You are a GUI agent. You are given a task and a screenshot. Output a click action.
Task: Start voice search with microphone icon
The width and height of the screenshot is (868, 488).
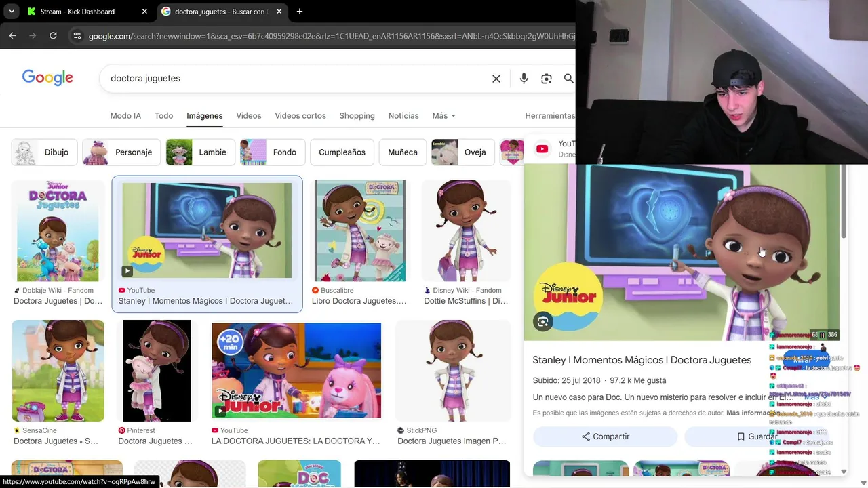(524, 79)
